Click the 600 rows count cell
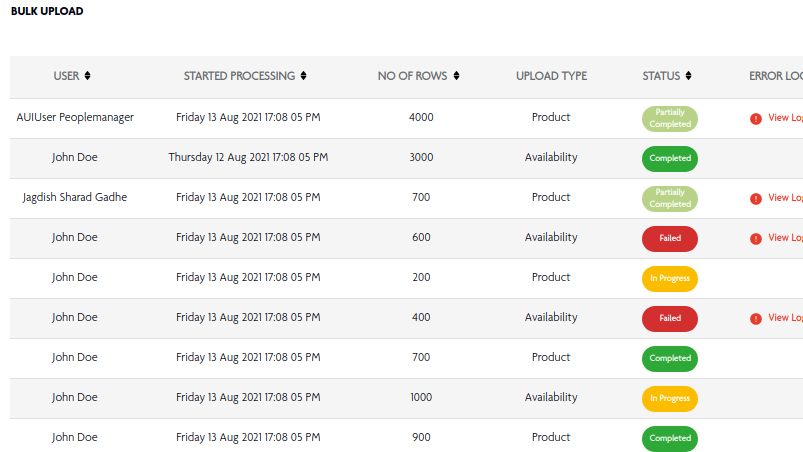This screenshot has height=452, width=803. [x=421, y=237]
